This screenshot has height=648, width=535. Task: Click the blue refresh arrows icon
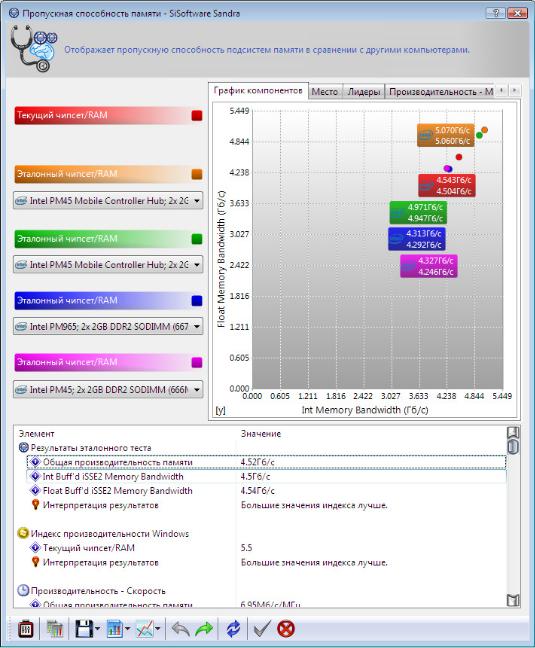233,629
